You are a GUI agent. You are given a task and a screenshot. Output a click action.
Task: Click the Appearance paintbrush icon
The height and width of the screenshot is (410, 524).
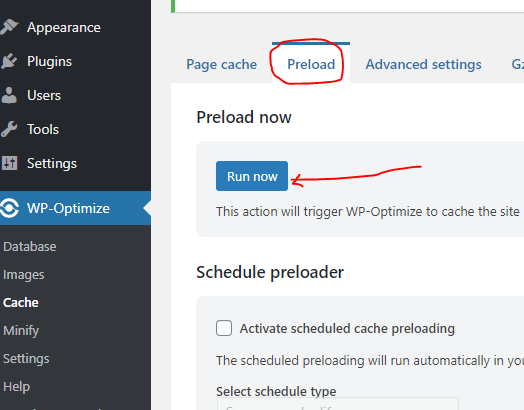(9, 27)
